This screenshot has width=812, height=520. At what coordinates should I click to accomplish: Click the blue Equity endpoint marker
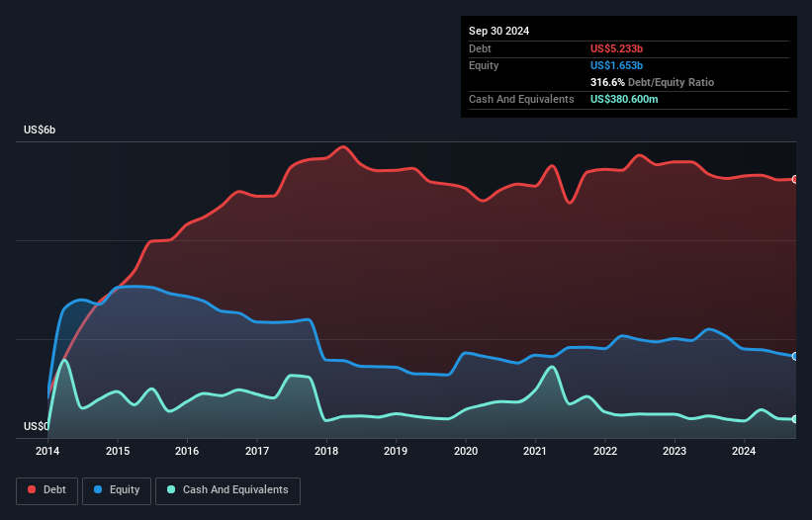pos(795,357)
